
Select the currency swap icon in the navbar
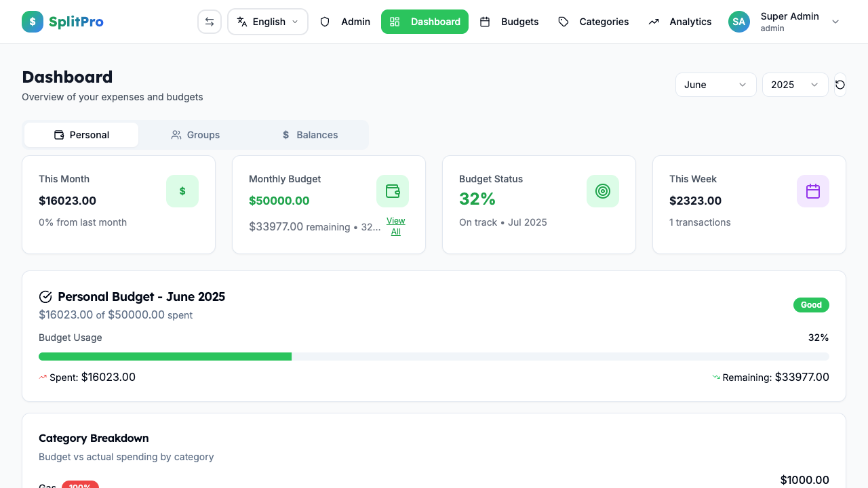210,21
